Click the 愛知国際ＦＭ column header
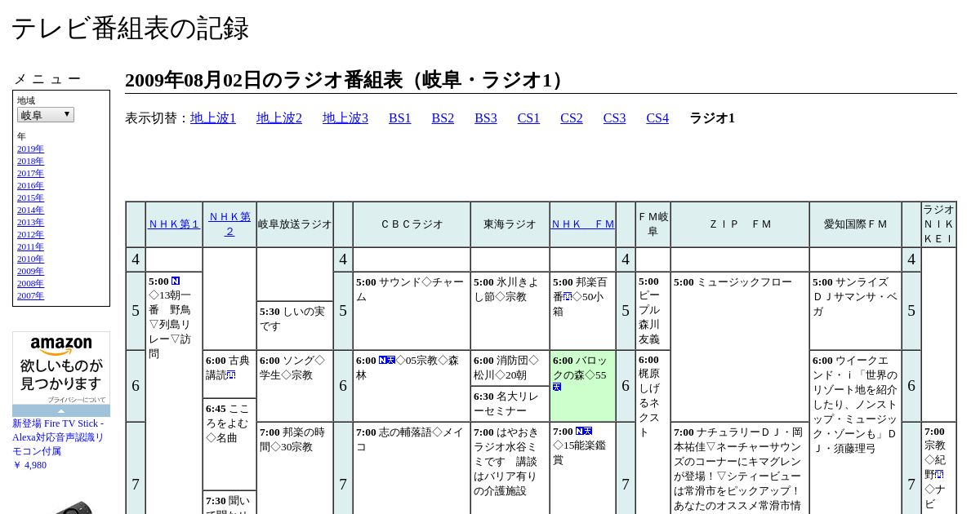The width and height of the screenshot is (980, 514). tap(855, 224)
